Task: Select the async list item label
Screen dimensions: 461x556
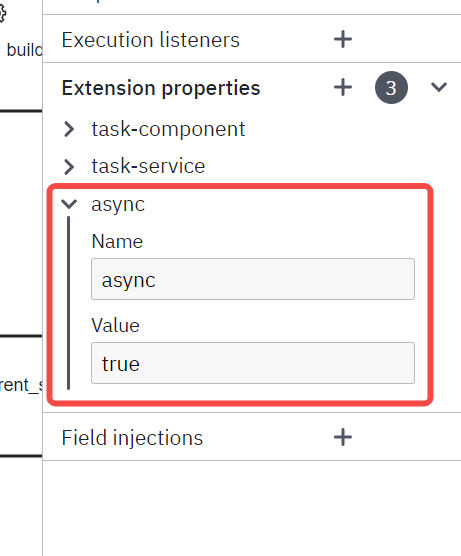Action: click(118, 205)
